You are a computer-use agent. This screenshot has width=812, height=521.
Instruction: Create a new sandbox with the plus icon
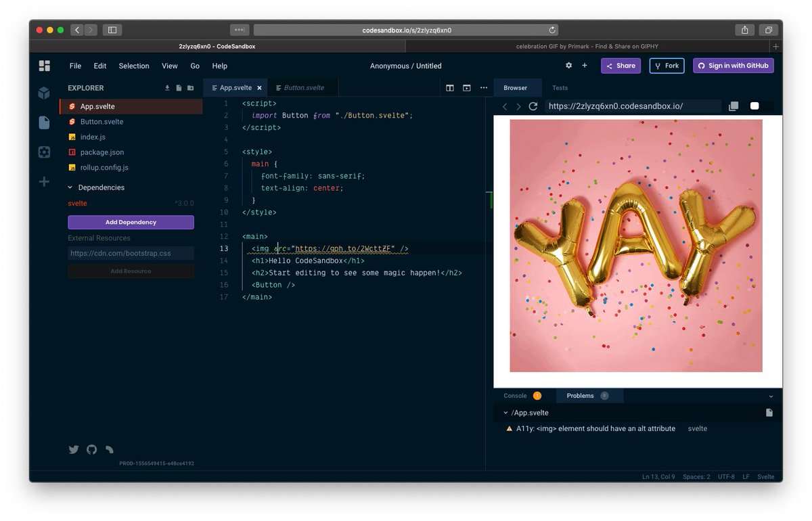44,181
